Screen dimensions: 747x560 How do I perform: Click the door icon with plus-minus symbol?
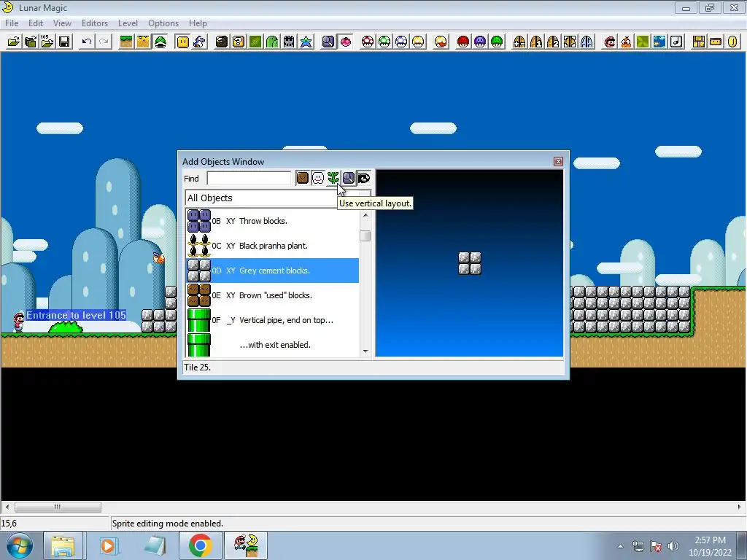519,42
